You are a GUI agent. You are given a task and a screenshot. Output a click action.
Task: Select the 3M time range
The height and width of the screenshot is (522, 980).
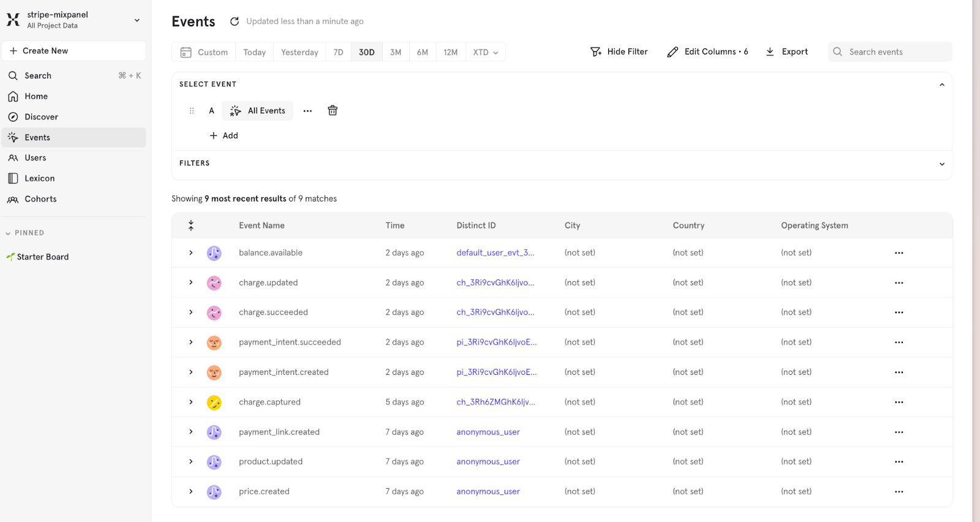[396, 53]
